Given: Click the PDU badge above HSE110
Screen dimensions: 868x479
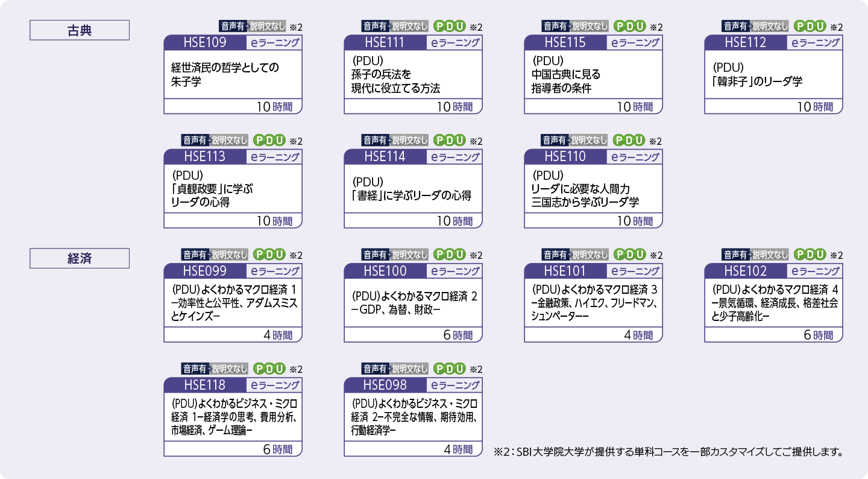Looking at the screenshot, I should (629, 140).
